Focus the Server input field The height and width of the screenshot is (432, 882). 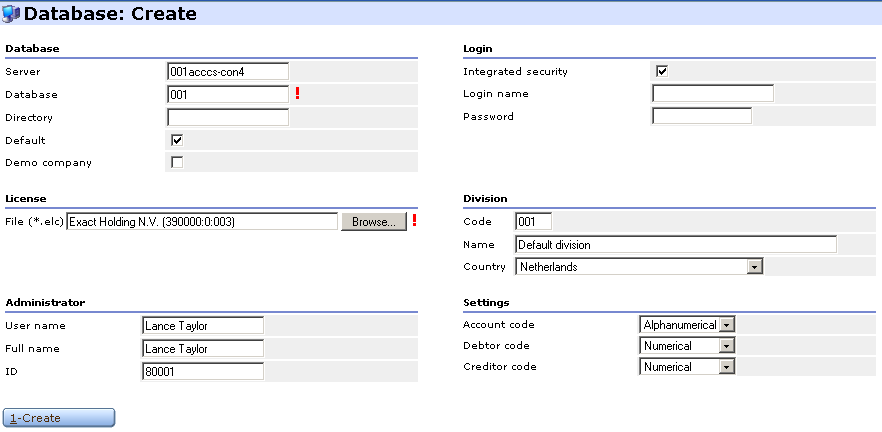tap(228, 71)
